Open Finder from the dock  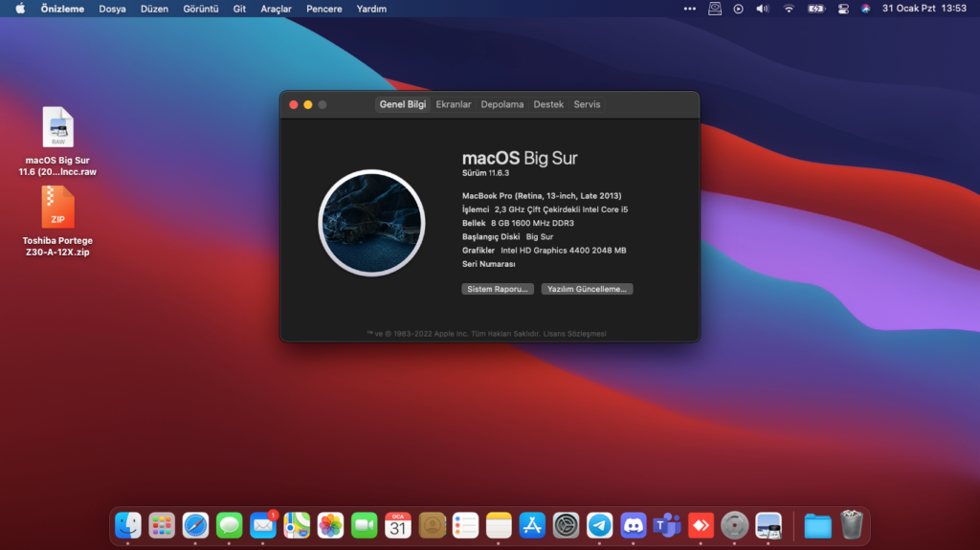128,526
